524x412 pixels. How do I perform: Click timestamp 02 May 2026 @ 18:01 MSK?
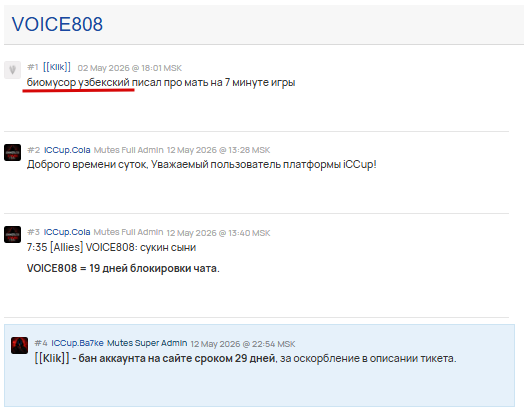(x=130, y=68)
